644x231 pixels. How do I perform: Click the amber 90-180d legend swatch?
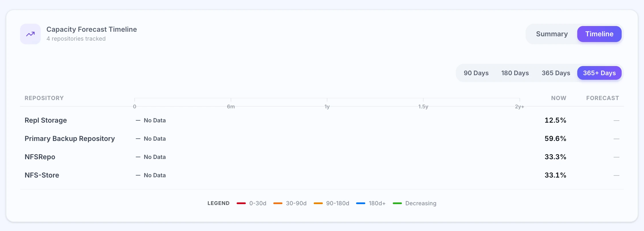(x=318, y=203)
